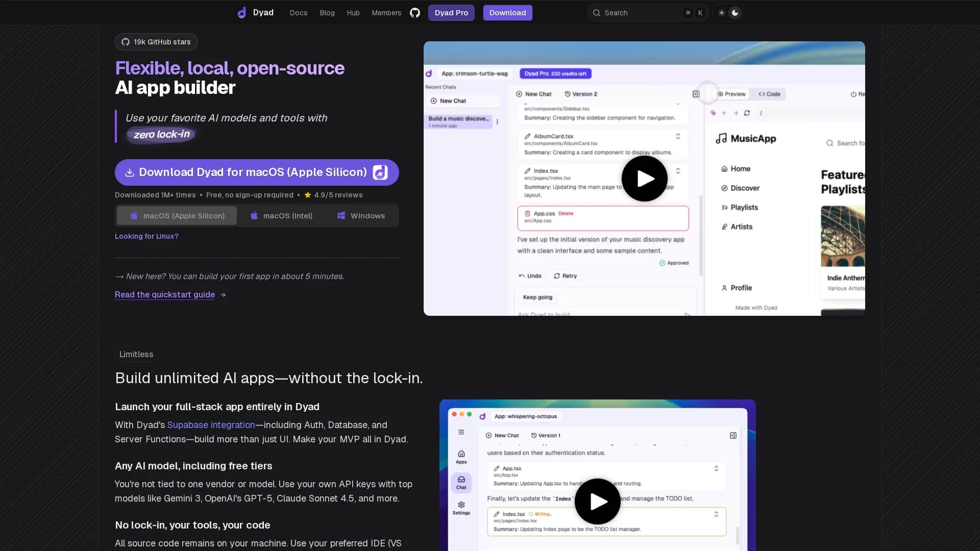Click the Undo button
This screenshot has width=980, height=551.
coord(530,276)
